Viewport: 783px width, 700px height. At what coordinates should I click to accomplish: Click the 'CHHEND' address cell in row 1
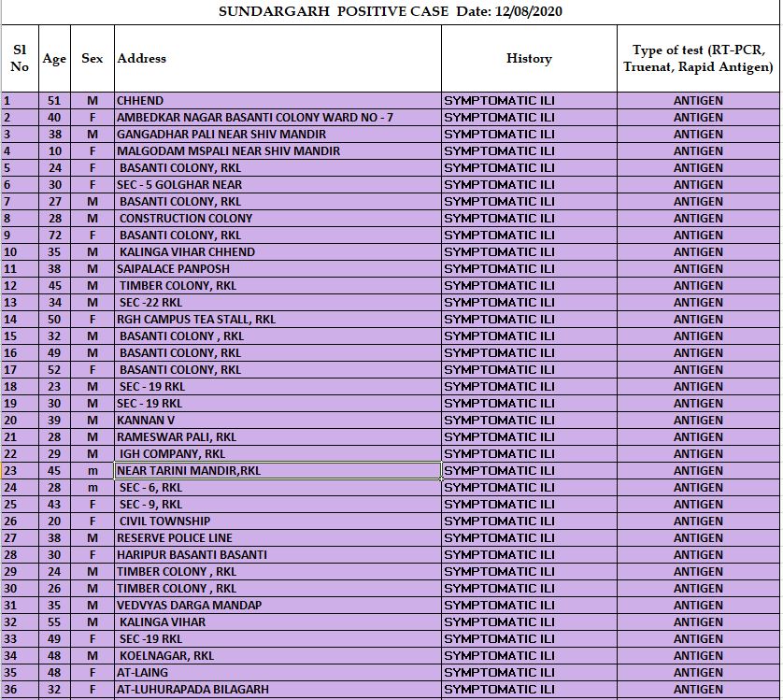point(278,101)
